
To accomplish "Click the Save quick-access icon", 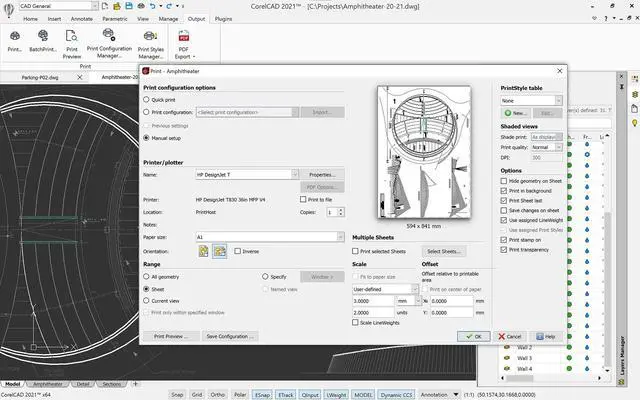I will 129,6.
